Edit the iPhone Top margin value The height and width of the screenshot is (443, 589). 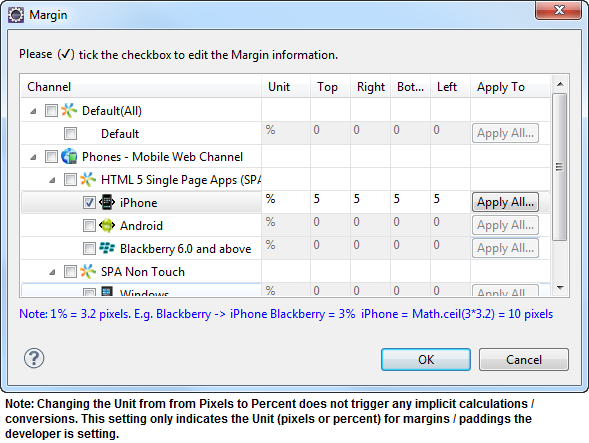pos(330,199)
